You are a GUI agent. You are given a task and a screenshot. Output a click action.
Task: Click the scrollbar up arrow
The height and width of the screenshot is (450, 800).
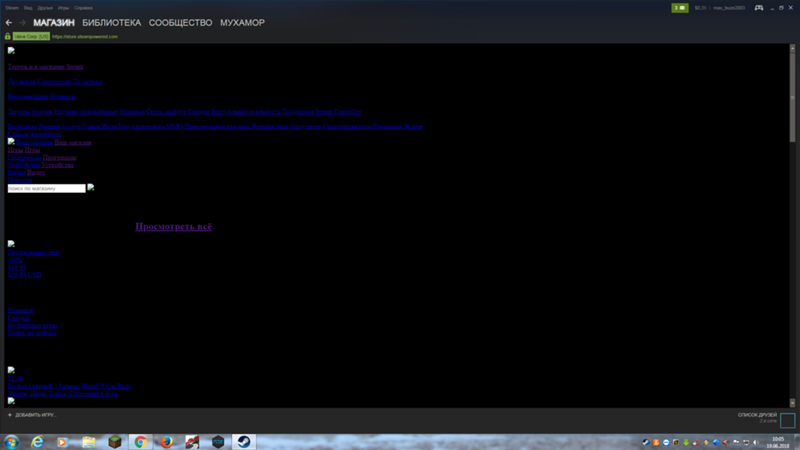point(792,47)
